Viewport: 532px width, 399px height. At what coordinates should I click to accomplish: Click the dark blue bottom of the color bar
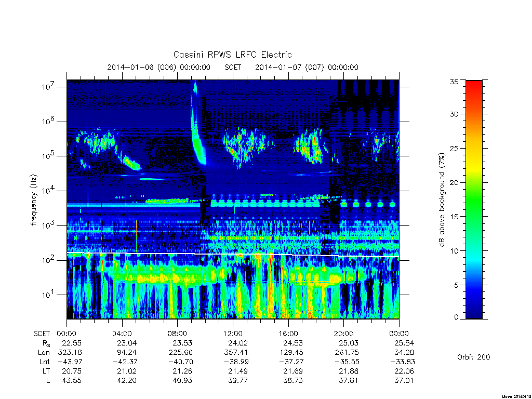coord(474,311)
